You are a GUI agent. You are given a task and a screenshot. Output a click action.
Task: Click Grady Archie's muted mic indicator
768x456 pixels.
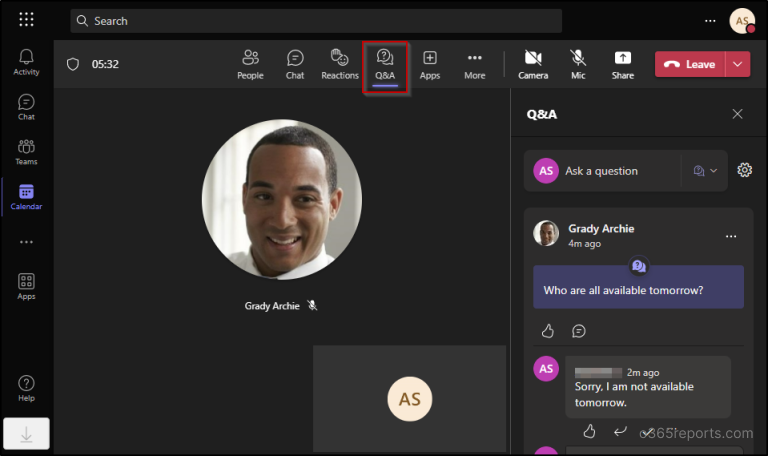pos(312,306)
